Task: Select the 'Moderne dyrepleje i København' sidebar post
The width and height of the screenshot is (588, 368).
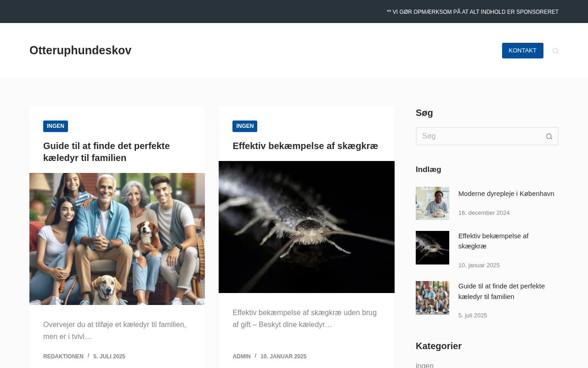Action: tap(506, 194)
